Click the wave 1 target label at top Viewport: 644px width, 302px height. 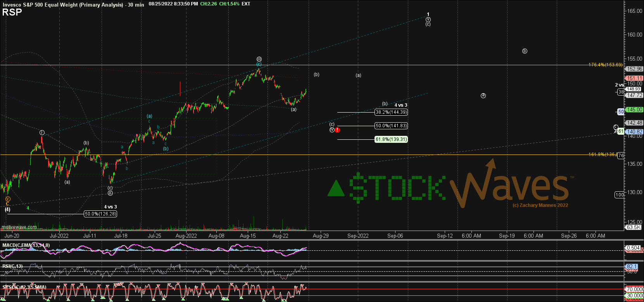[x=428, y=14]
